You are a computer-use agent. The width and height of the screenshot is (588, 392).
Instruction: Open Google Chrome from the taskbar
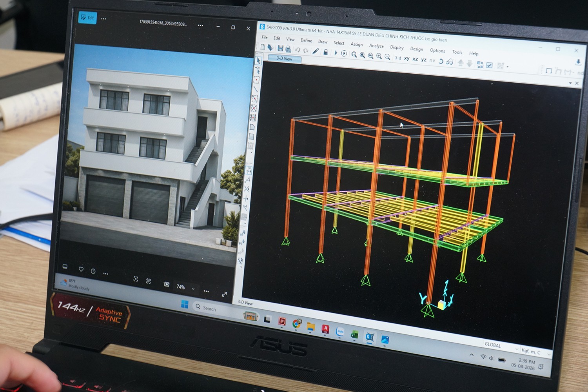[x=297, y=323]
